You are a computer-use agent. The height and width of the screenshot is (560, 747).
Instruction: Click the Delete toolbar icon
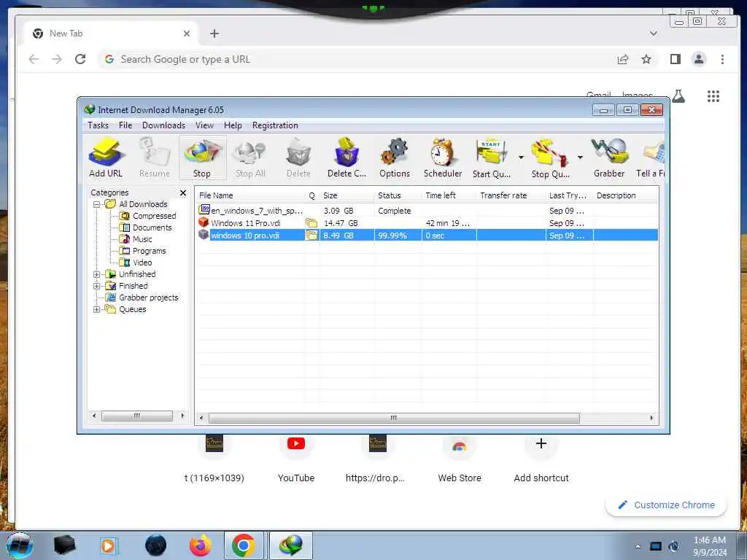click(298, 157)
